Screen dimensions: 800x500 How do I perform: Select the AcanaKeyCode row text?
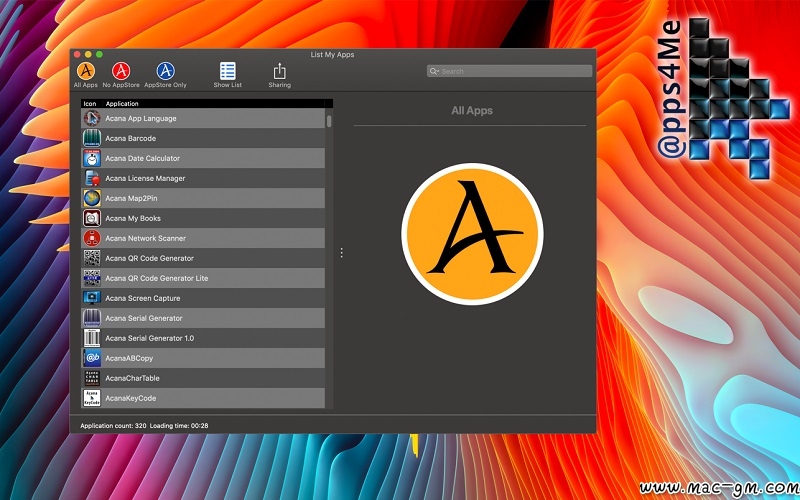[131, 398]
